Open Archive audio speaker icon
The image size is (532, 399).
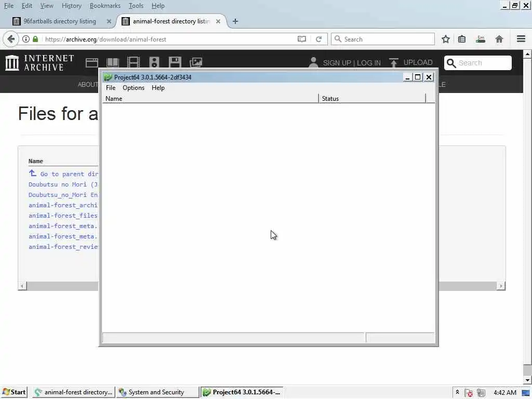tap(154, 62)
